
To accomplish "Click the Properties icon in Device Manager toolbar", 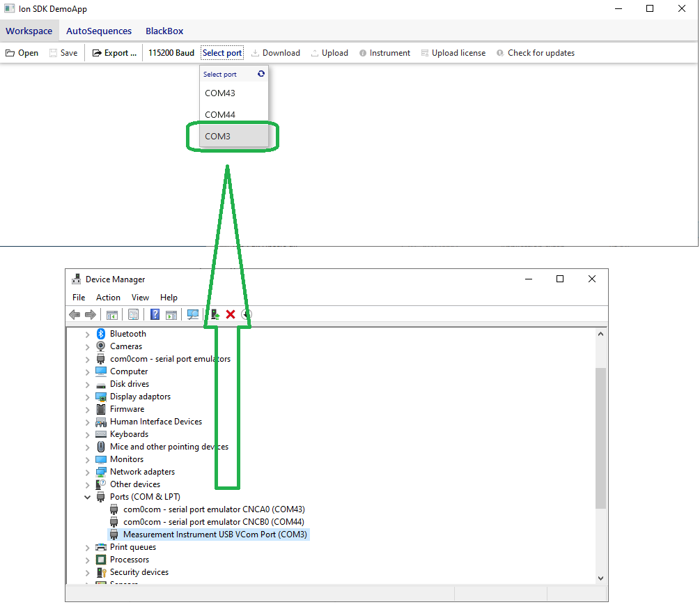I will [x=134, y=315].
